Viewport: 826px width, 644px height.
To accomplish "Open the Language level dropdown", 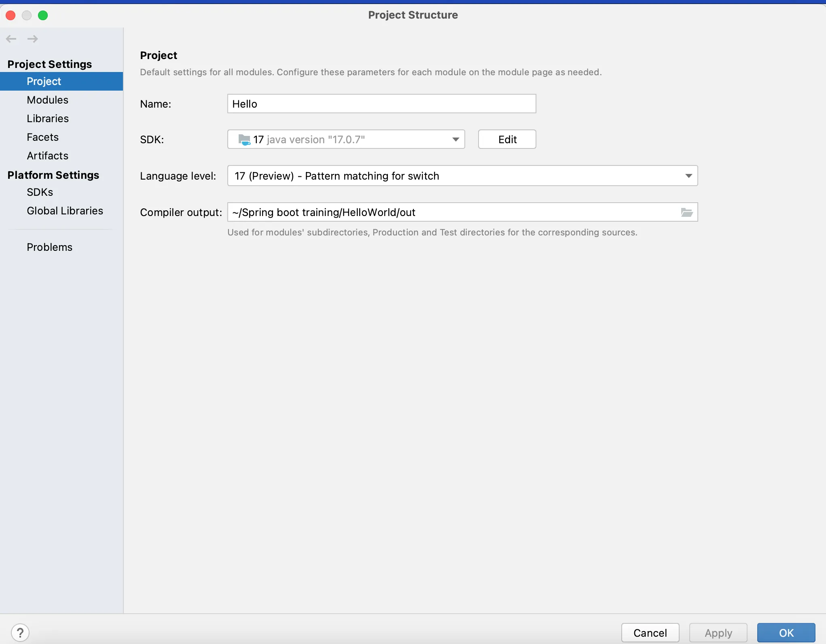I will pyautogui.click(x=688, y=176).
